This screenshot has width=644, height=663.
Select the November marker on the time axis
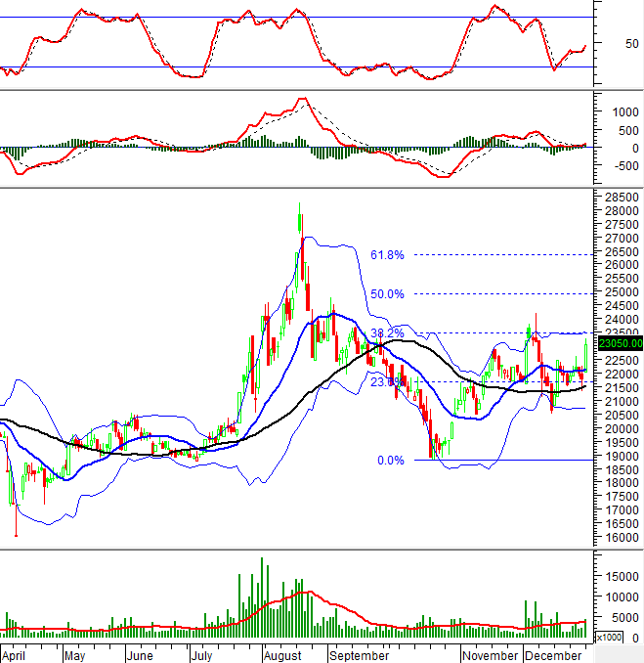491,654
